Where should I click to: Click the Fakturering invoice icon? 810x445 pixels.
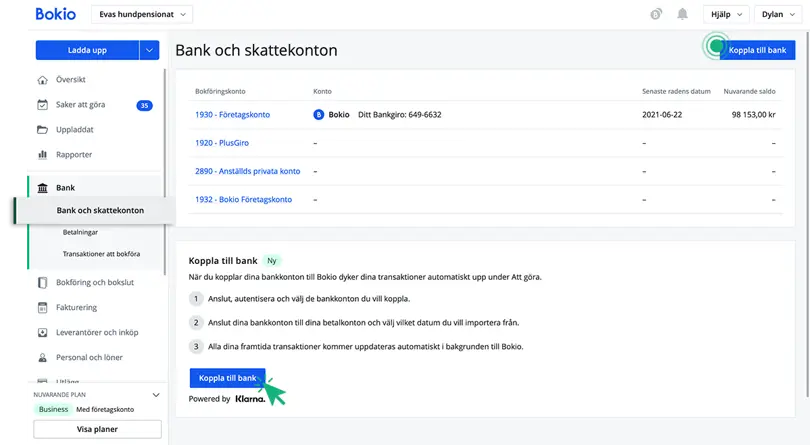pos(42,308)
